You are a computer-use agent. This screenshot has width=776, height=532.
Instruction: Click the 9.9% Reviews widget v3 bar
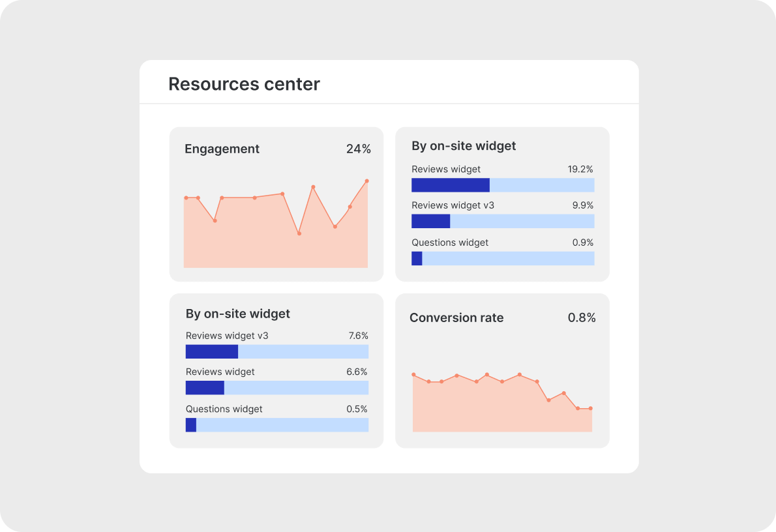pos(503,221)
